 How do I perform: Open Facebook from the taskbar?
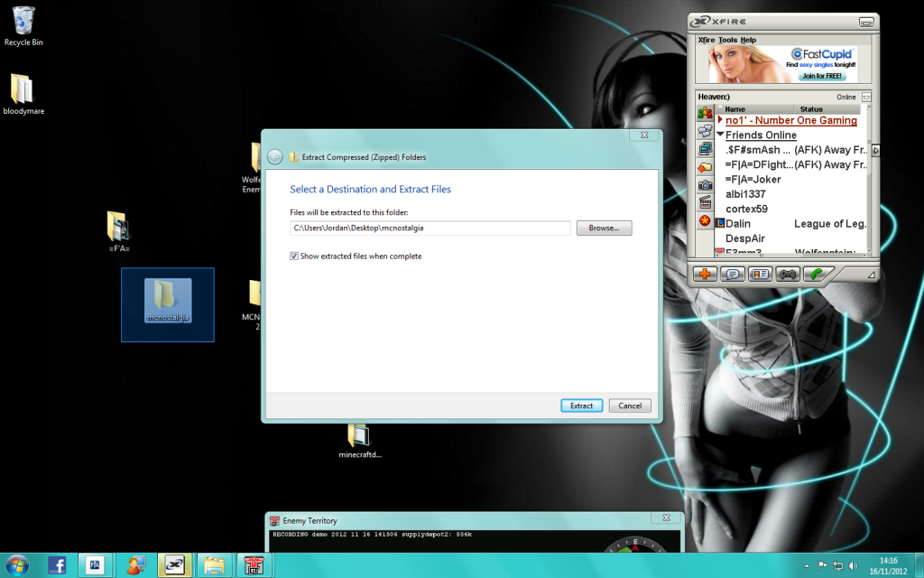57,565
